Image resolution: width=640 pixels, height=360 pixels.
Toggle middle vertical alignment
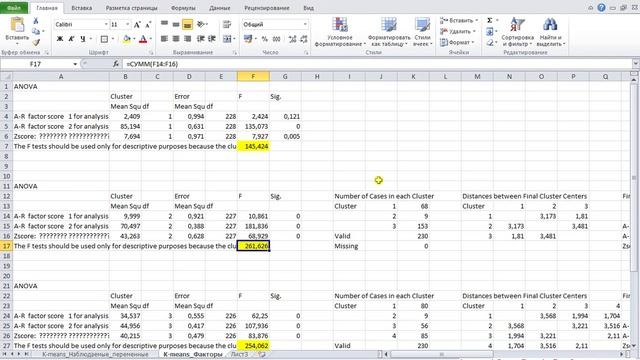click(176, 24)
